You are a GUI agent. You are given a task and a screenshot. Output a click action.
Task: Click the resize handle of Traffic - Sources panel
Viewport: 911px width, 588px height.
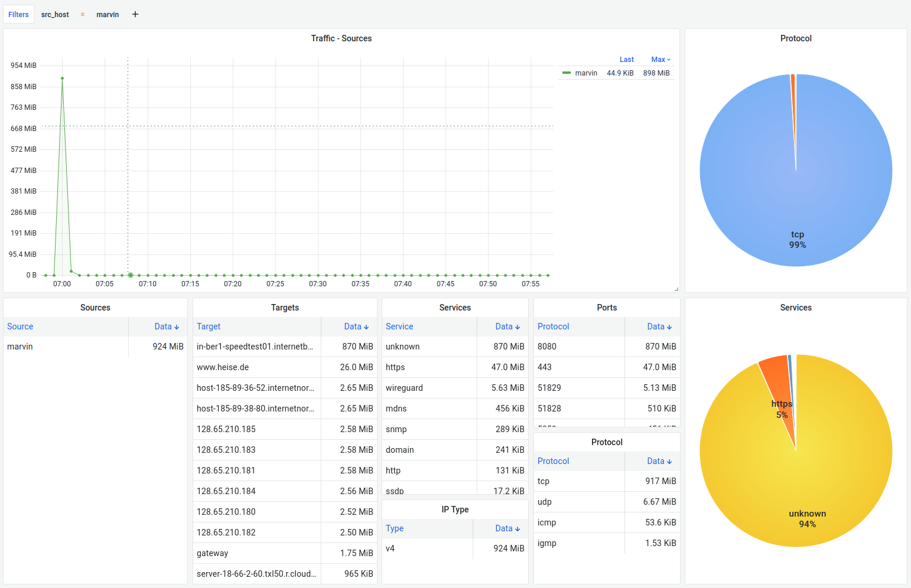tap(676, 288)
